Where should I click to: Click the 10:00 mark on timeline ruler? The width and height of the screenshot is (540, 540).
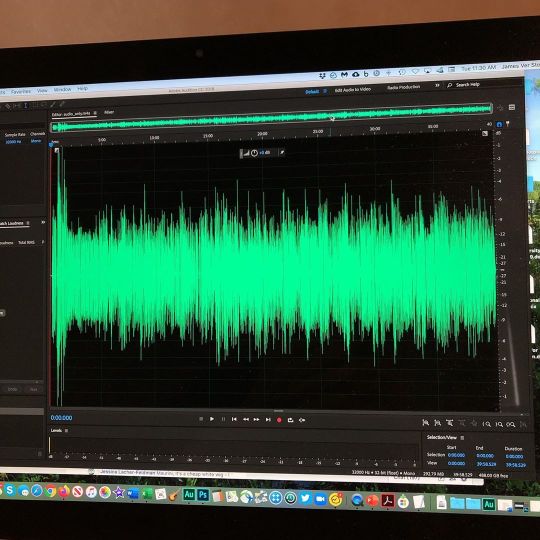tap(154, 138)
